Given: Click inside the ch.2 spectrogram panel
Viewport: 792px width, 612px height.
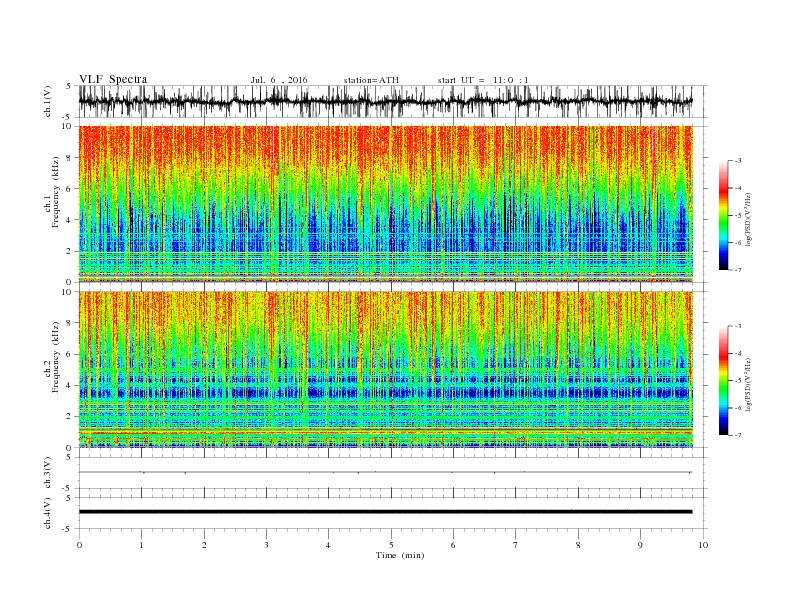Looking at the screenshot, I should click(385, 370).
